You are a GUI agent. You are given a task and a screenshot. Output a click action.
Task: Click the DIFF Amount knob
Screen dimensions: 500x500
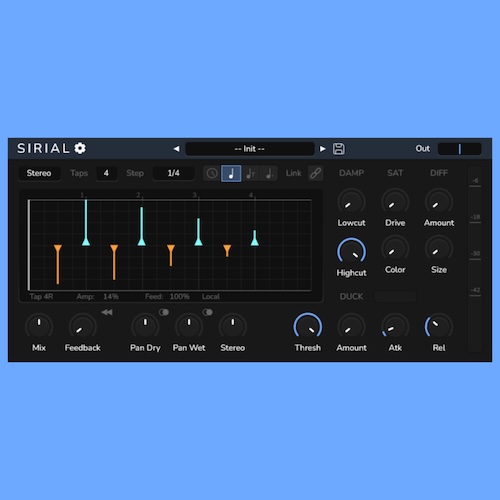coord(439,202)
